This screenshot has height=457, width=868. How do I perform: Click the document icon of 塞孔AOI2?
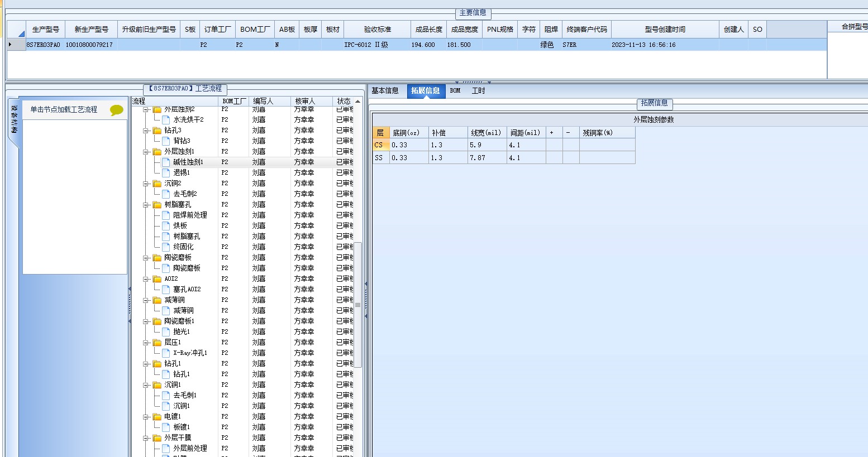166,289
